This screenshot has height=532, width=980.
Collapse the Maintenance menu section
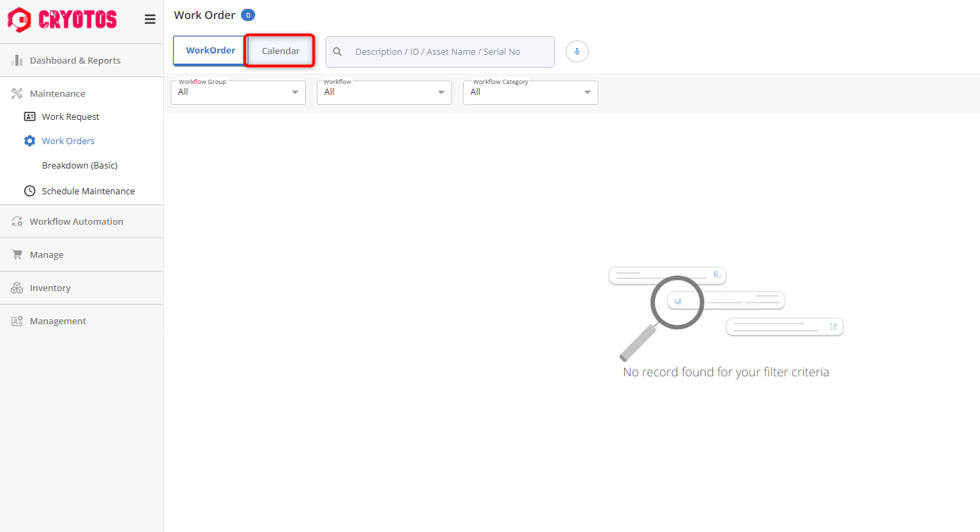57,93
